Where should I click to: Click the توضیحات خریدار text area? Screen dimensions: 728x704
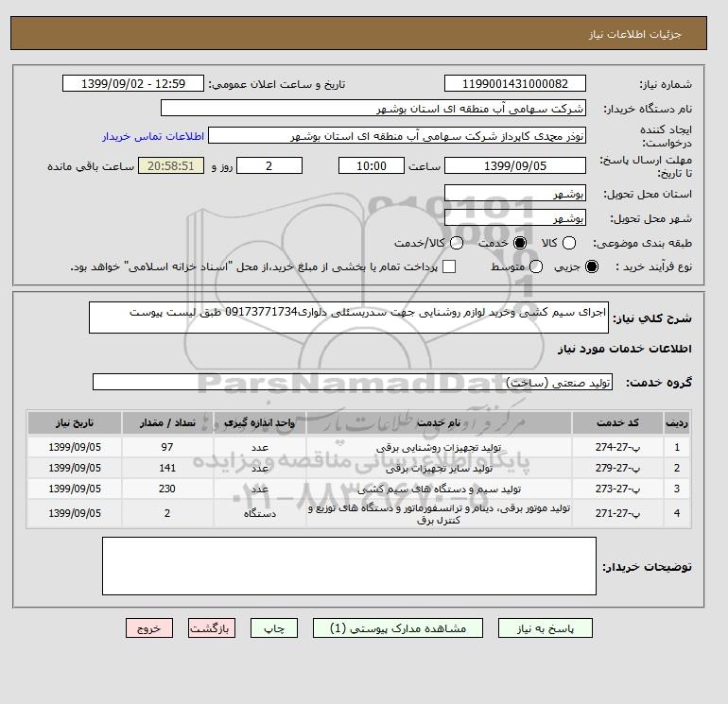click(349, 566)
